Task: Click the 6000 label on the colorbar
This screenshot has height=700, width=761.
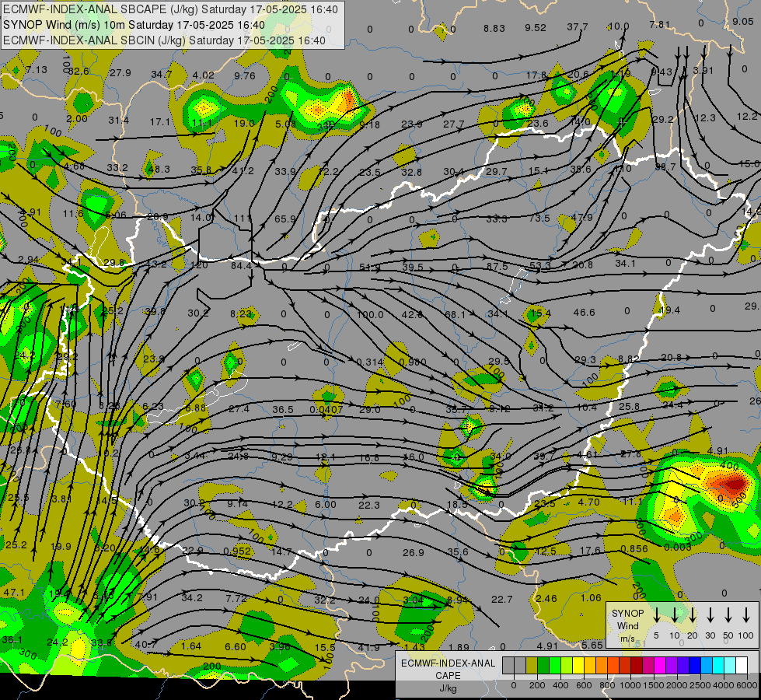Action: [746, 685]
